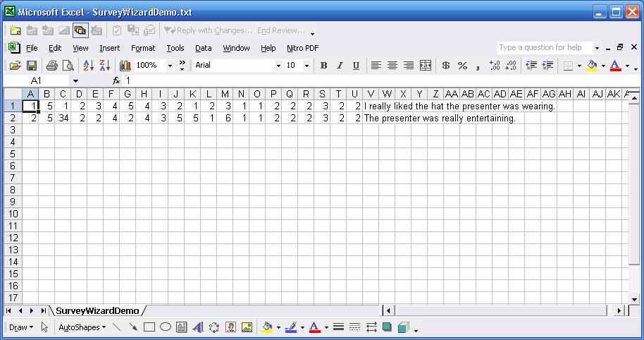Open the Font Color dropdown in formatting toolbar
Viewport: 644px width, 340px height.
pos(627,66)
